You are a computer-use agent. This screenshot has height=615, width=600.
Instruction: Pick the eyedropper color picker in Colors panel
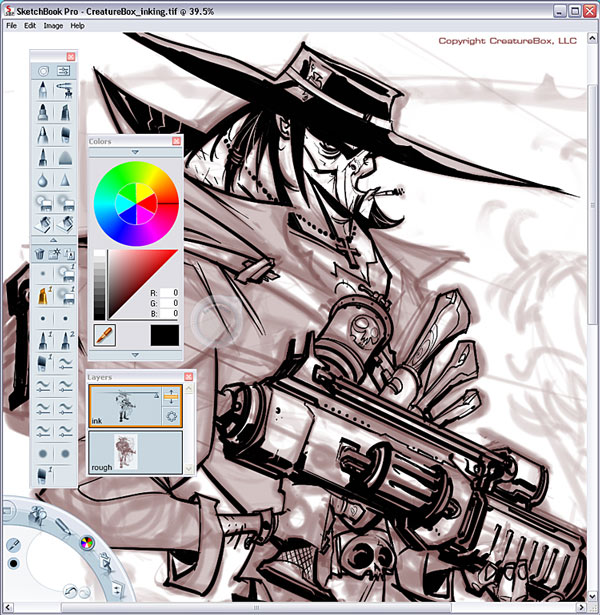(103, 336)
